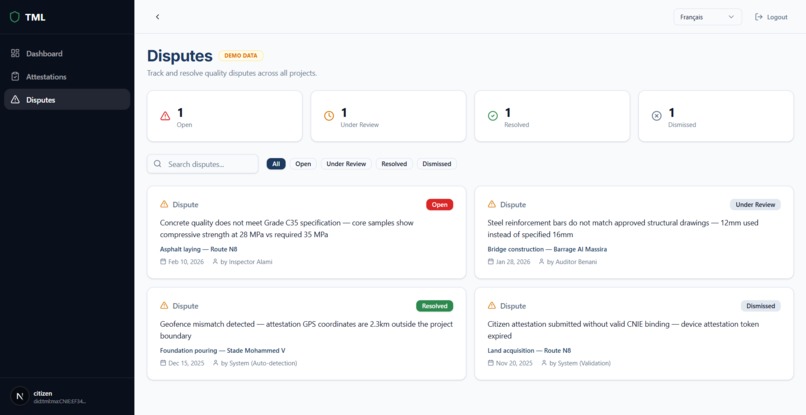Click warning icon on Geofence mismatch dispute
This screenshot has height=415, width=806.
(x=164, y=305)
